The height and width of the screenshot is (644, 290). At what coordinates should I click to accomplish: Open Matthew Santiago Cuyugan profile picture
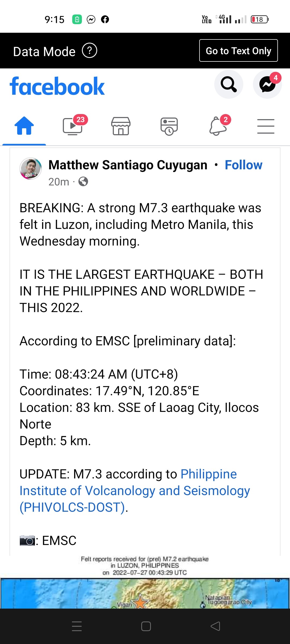point(31,169)
